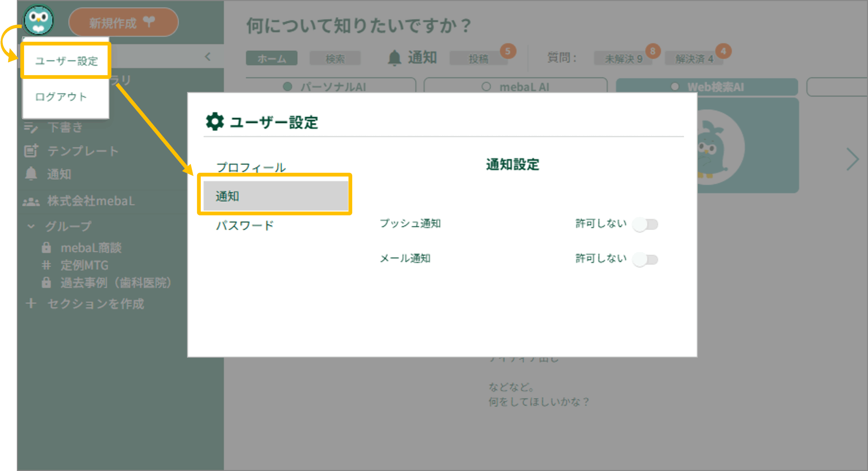Collapse the グループ section chevron
Viewport: 868px width, 471px height.
click(x=31, y=226)
